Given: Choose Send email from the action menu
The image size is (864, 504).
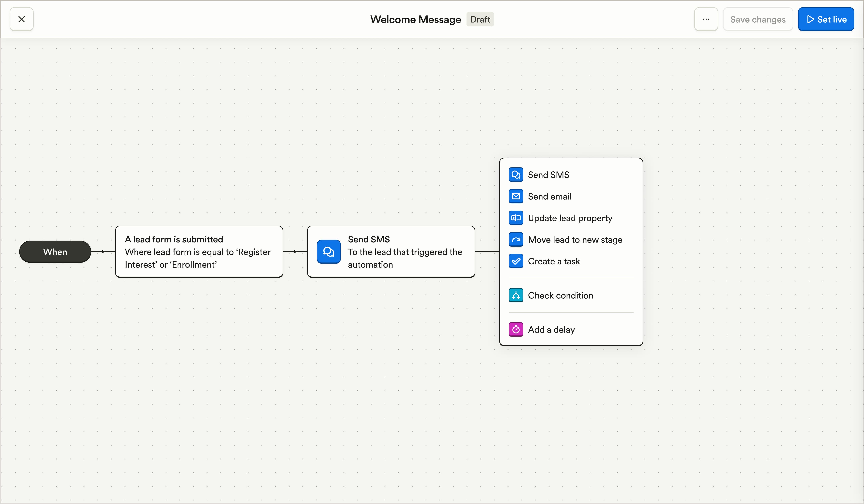Looking at the screenshot, I should point(550,196).
